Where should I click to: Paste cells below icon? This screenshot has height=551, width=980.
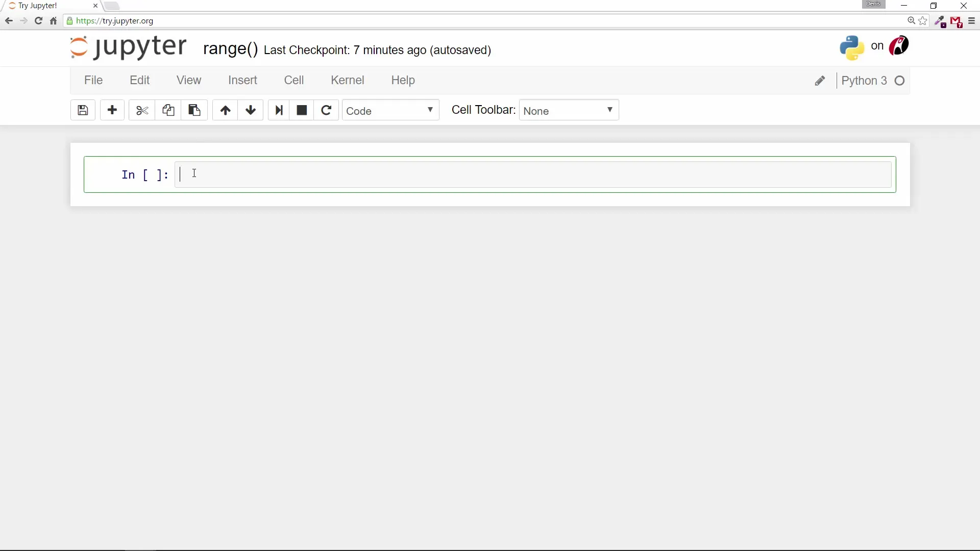(194, 110)
